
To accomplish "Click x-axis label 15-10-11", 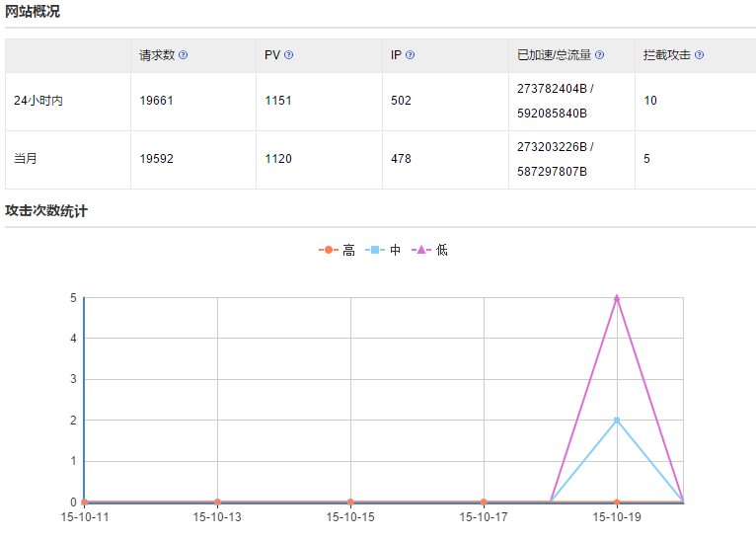I will coord(84,517).
